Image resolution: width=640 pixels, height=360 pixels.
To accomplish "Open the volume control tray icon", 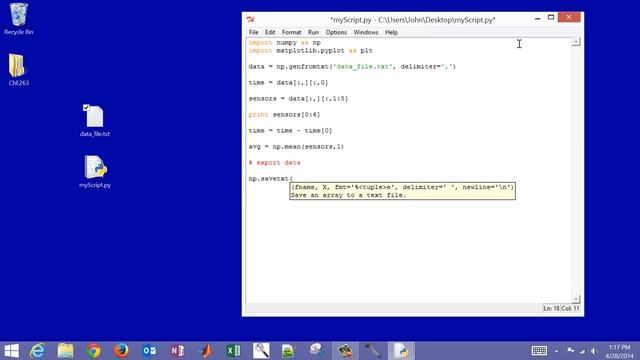I will click(594, 351).
